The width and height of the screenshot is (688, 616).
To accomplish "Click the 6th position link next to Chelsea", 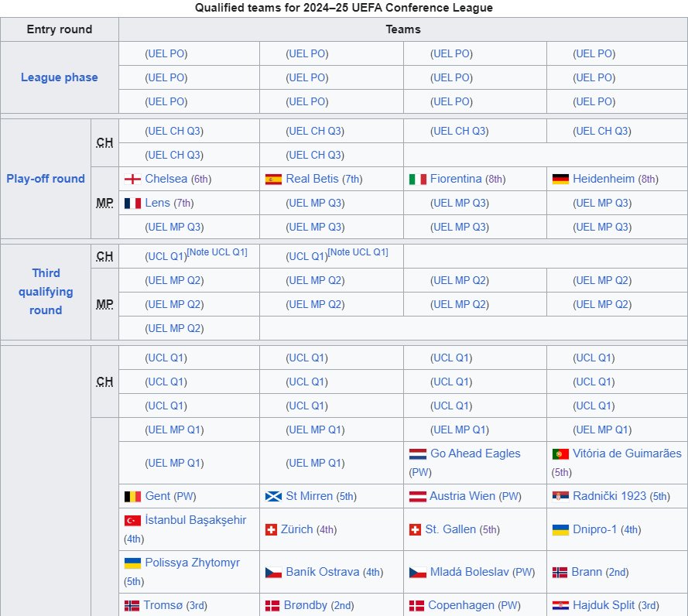I will (201, 179).
